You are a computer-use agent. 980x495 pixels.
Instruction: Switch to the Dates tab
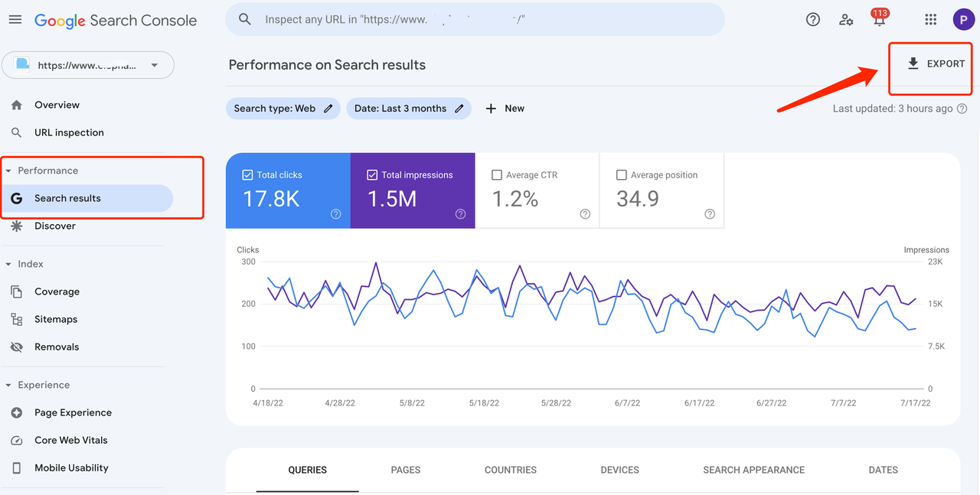tap(884, 470)
